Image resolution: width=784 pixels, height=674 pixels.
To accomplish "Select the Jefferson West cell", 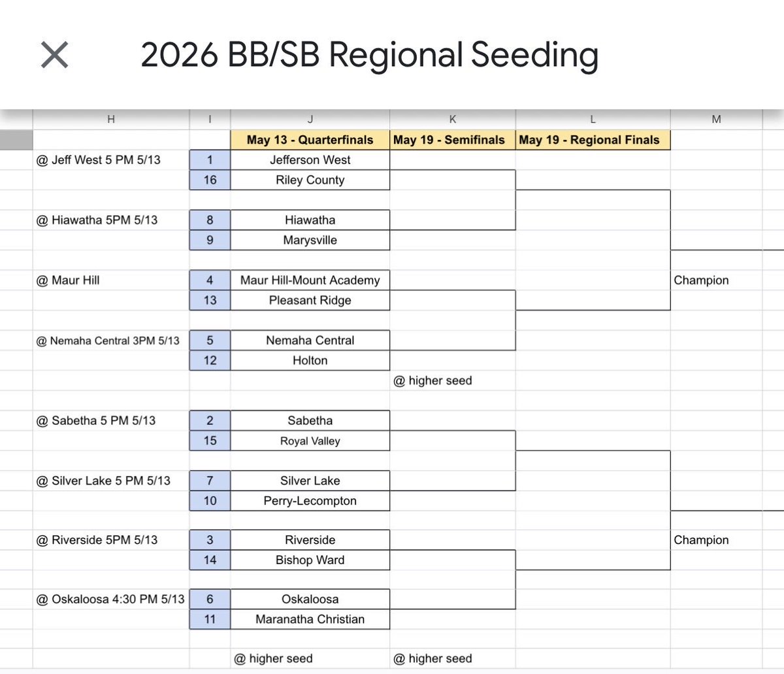I will (x=310, y=160).
